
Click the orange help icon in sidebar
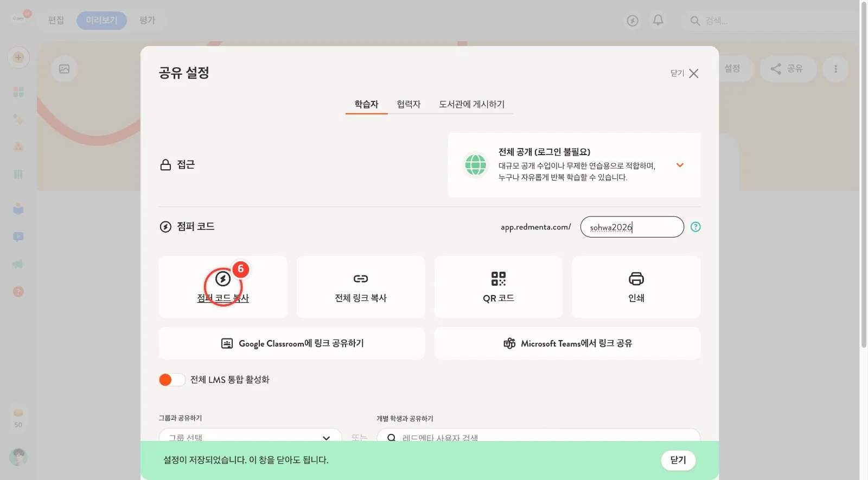pyautogui.click(x=18, y=292)
